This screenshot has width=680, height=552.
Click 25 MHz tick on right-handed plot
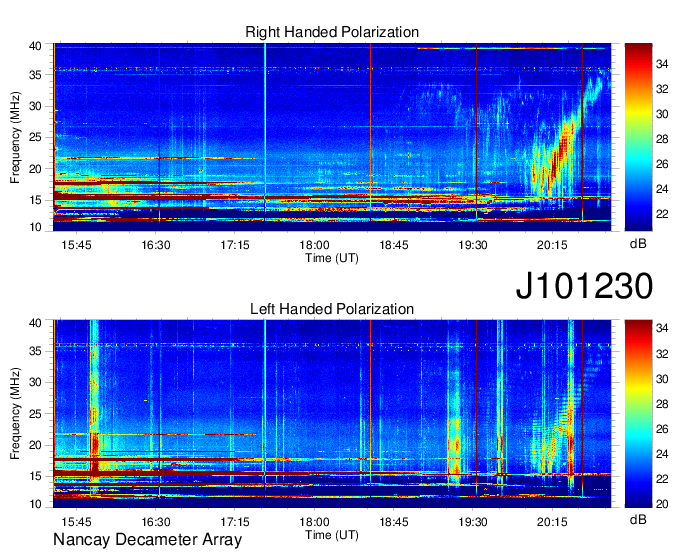(x=36, y=137)
